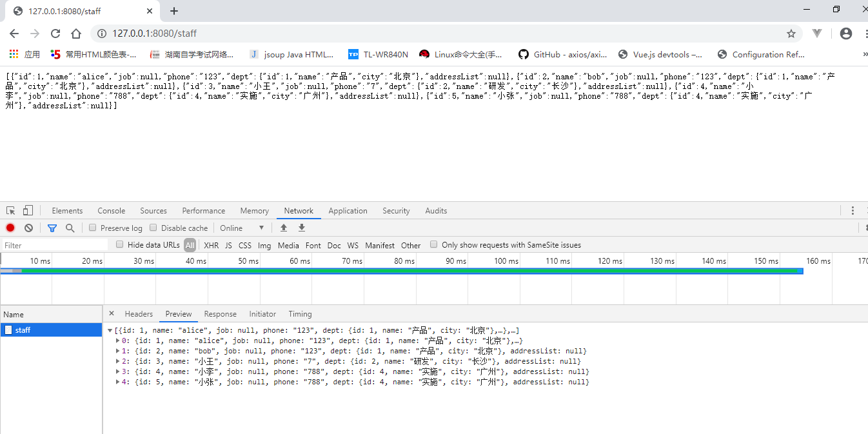Check Hide data URLs
The image size is (868, 434).
pos(120,244)
